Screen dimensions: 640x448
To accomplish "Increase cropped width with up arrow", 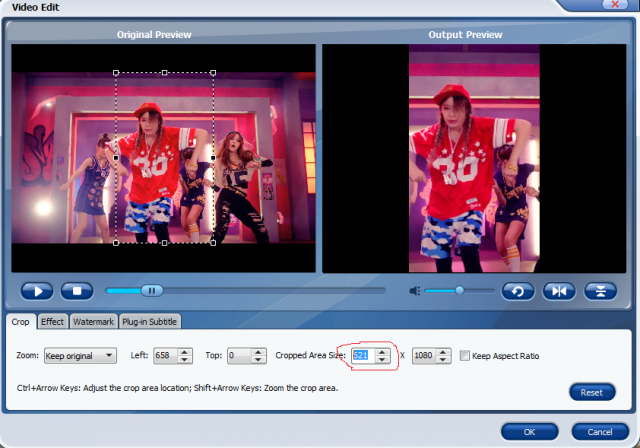I will coord(382,352).
